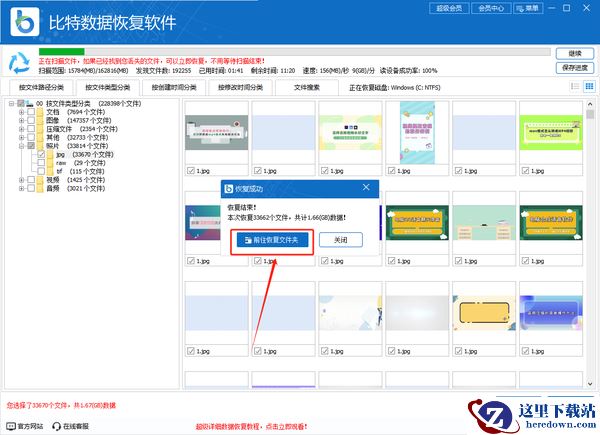Screen dimensions: 600x435
Task: Select the lime green banner thumbnail
Action: point(551,133)
